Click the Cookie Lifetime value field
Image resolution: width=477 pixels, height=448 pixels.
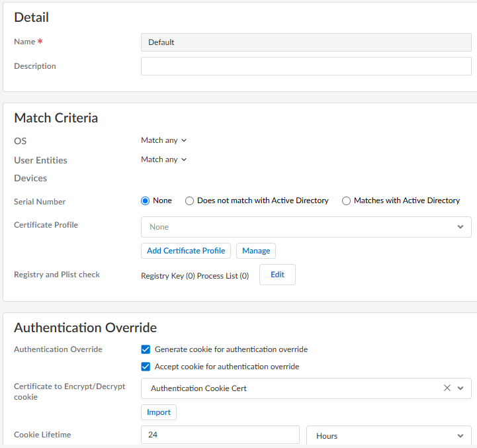pos(220,435)
